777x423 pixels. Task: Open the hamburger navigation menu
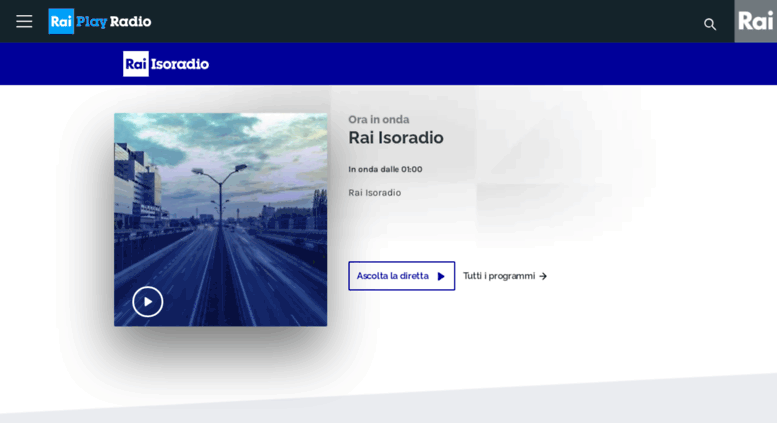[x=24, y=21]
